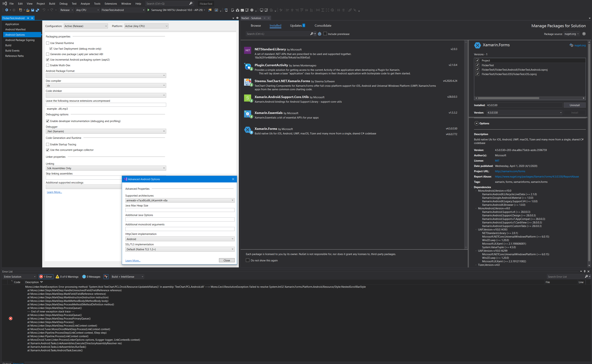Open Supported architectures dropdown
The width and height of the screenshot is (592, 364).
click(x=180, y=200)
